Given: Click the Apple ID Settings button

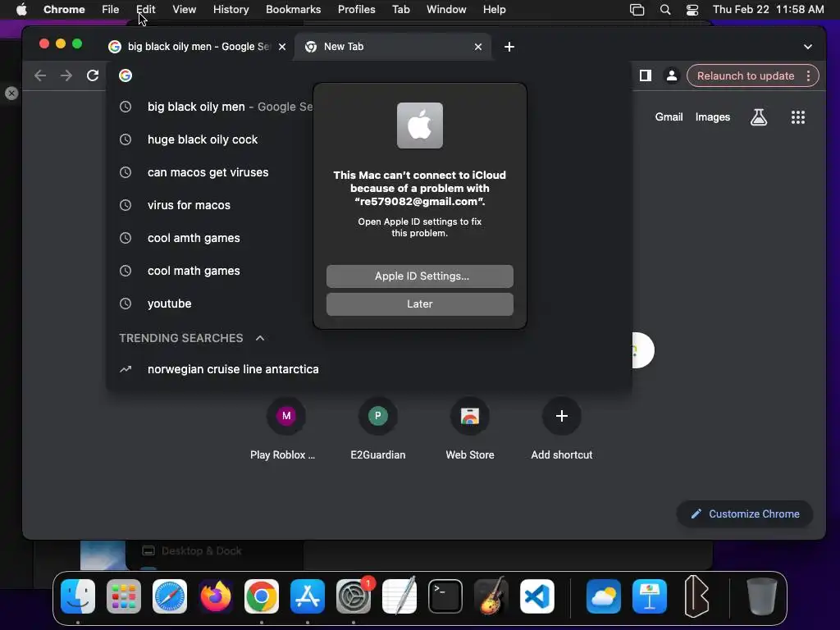Looking at the screenshot, I should (x=420, y=276).
